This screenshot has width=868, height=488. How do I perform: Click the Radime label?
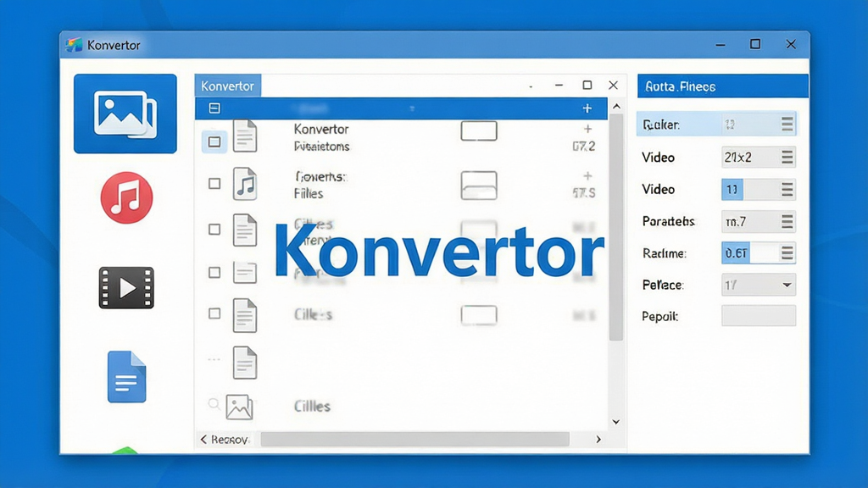coord(665,253)
